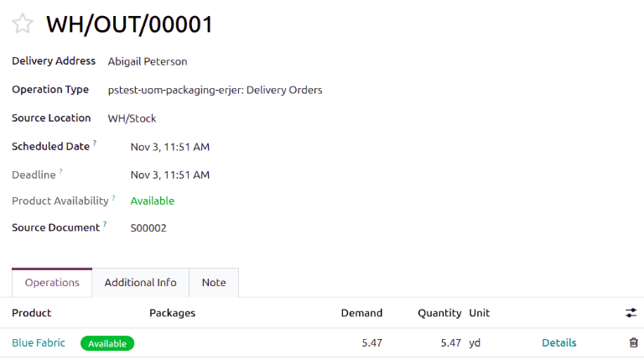Click the Delivery Address field Abigail Peterson

148,61
